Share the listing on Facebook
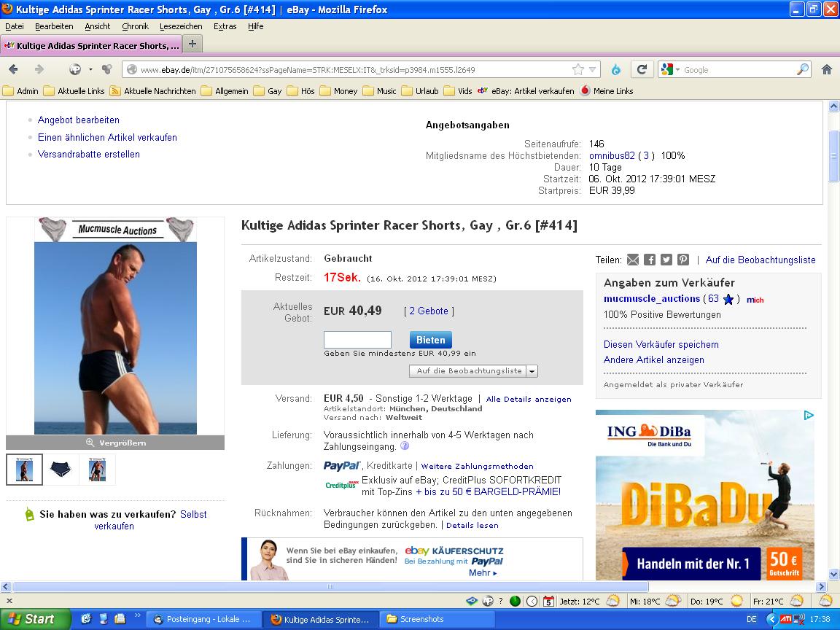 click(649, 260)
